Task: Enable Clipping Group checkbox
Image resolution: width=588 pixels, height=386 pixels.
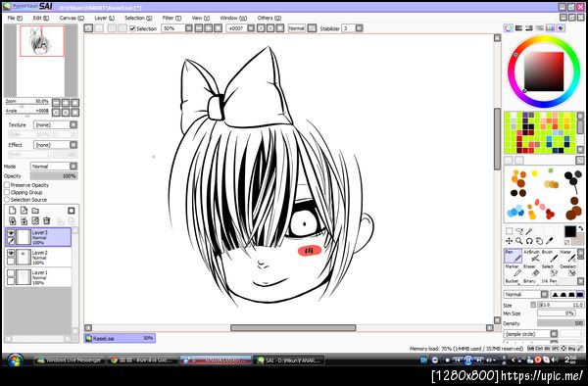Action: pos(7,192)
